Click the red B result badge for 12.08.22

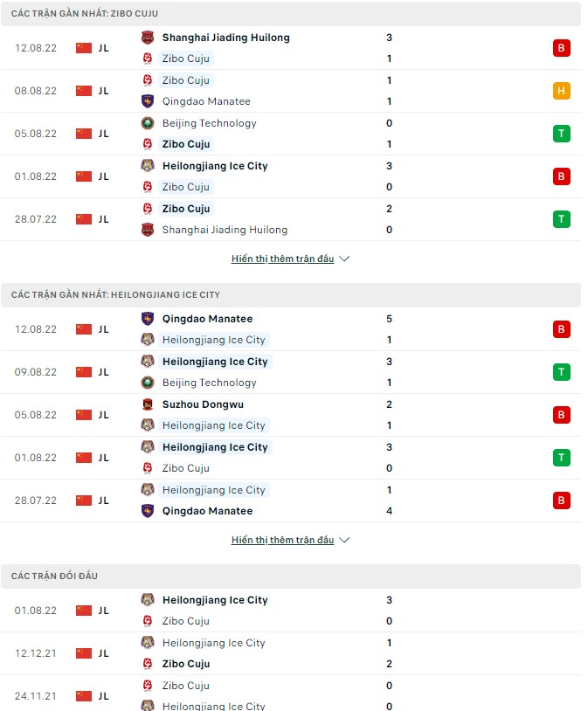(561, 48)
